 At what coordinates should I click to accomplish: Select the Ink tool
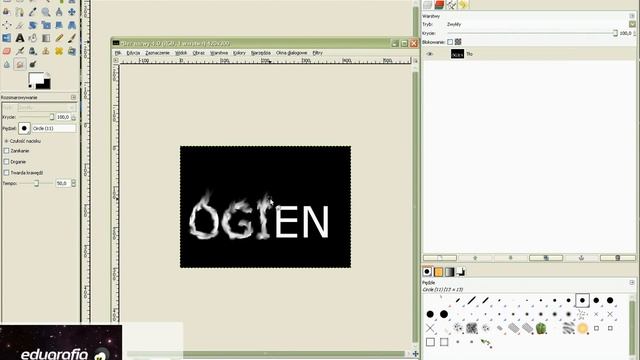point(33,51)
